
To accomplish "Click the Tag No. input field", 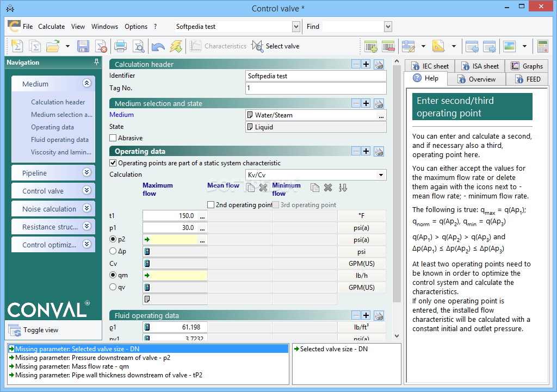I will tap(315, 88).
